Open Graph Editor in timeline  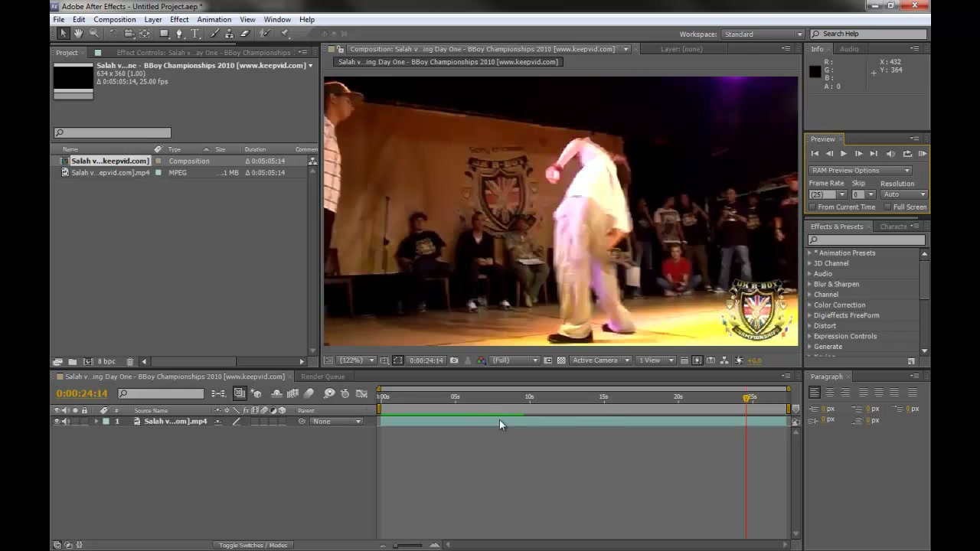point(361,393)
